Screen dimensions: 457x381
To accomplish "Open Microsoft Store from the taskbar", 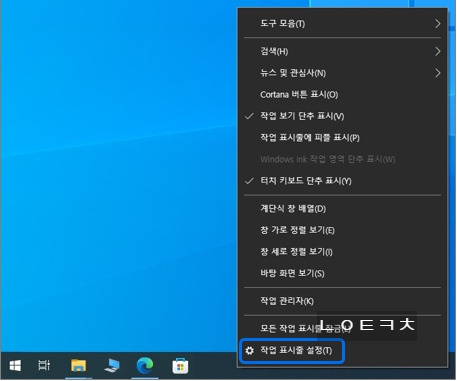I will pyautogui.click(x=180, y=366).
